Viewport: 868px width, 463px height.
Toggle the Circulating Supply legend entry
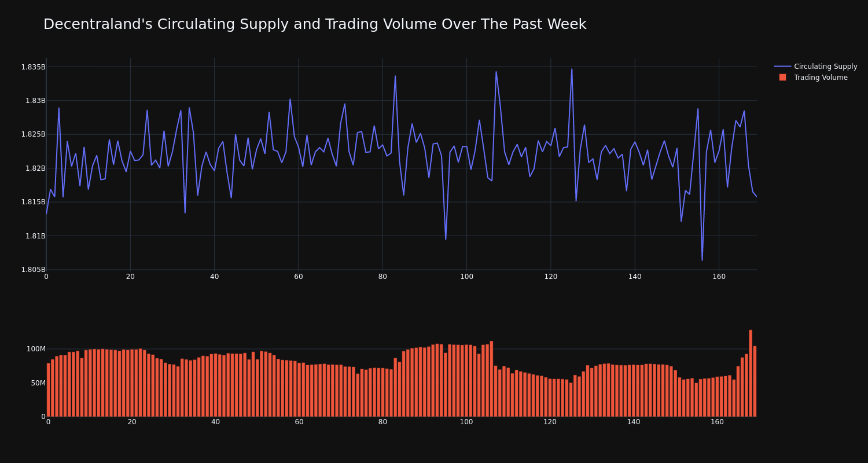pyautogui.click(x=815, y=67)
